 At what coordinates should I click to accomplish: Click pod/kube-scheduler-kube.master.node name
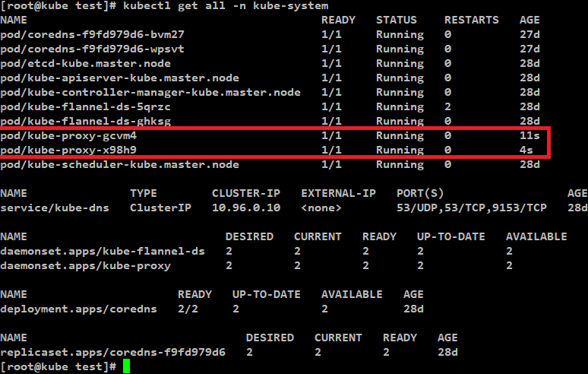119,165
